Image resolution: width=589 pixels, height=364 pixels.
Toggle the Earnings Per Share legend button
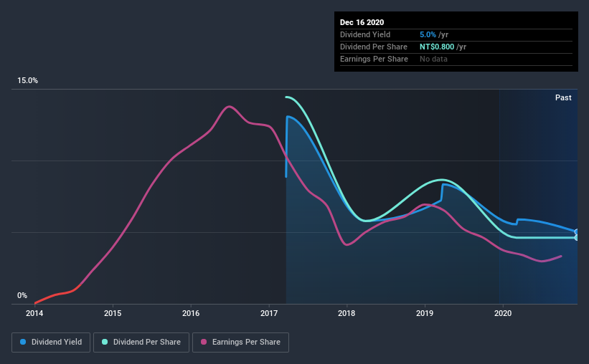(x=240, y=343)
